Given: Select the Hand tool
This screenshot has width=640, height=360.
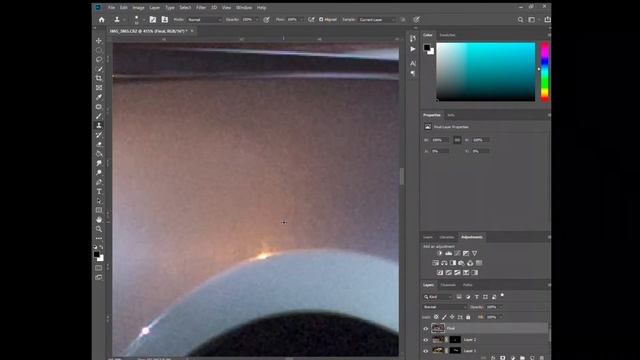Looking at the screenshot, I should (99, 220).
